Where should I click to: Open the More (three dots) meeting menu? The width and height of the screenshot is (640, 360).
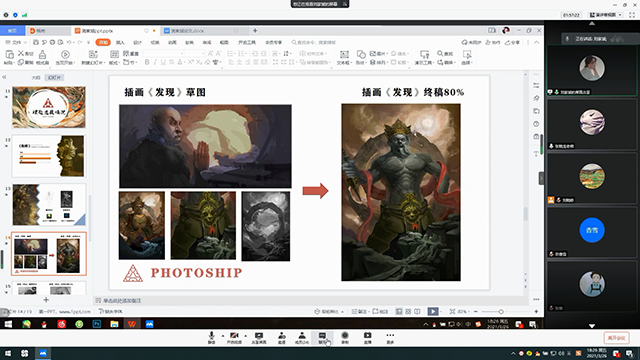[390, 338]
